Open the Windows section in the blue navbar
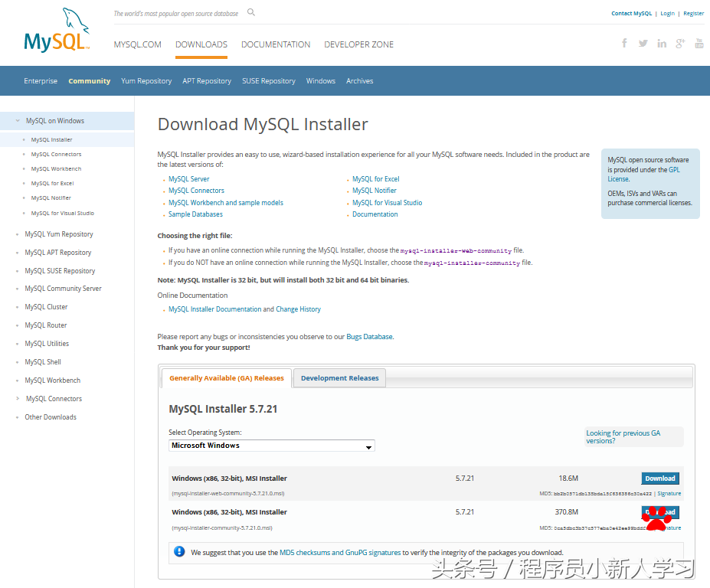 click(320, 80)
